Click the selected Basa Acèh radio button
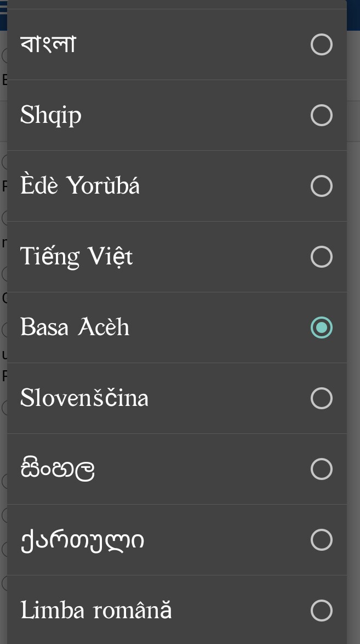The width and height of the screenshot is (360, 644). (x=321, y=327)
